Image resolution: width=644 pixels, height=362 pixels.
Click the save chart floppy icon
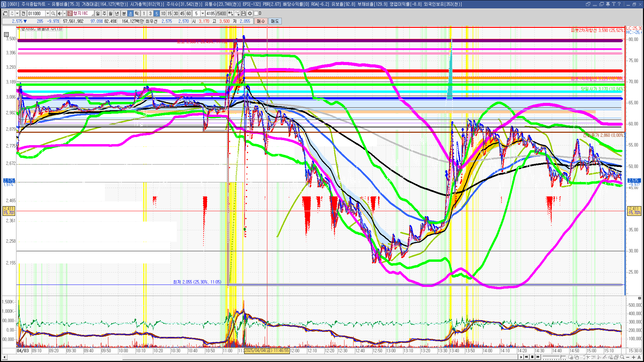244,13
